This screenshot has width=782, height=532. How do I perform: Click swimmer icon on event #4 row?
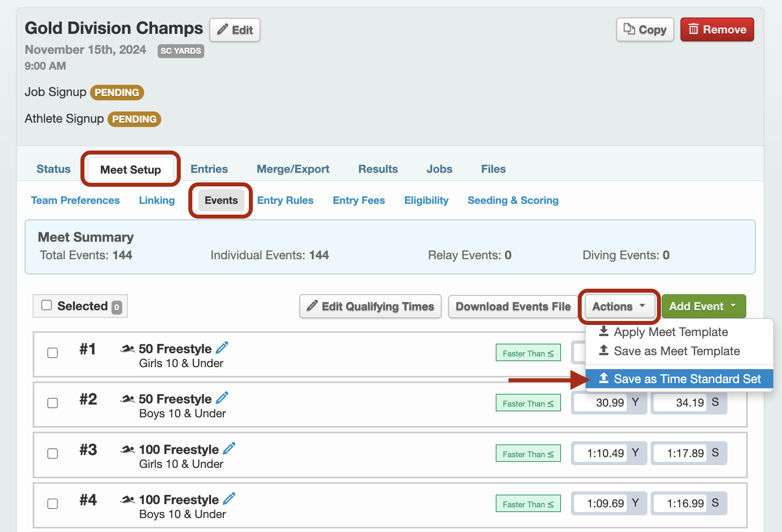[x=127, y=500]
